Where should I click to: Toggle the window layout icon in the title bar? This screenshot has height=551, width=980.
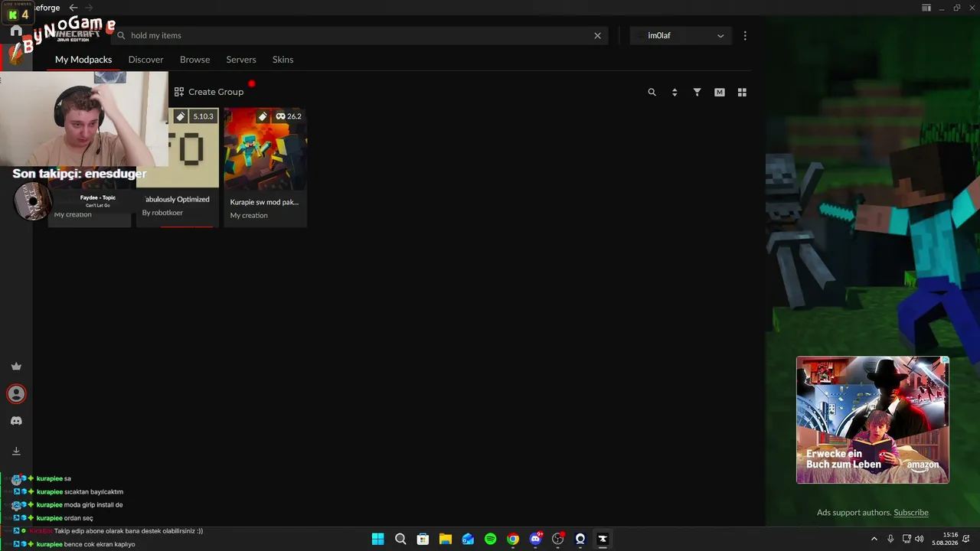926,8
